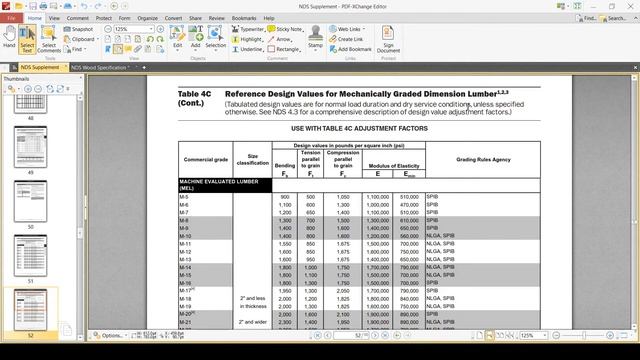Select the Sticky Note tool
The image size is (640, 360).
(x=285, y=29)
